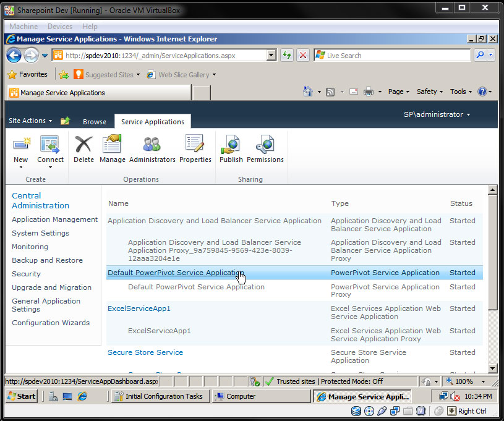Click the VirtualBox hard disk status icon
The width and height of the screenshot is (504, 421).
pos(356,411)
